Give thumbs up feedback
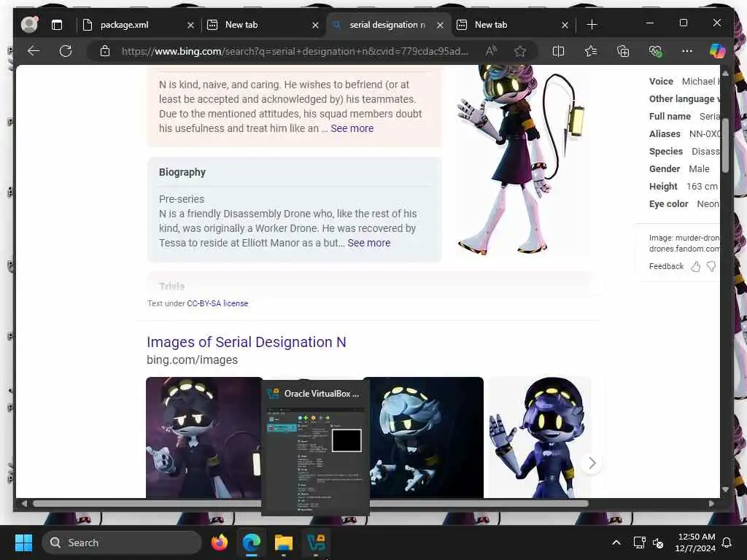 click(x=695, y=267)
